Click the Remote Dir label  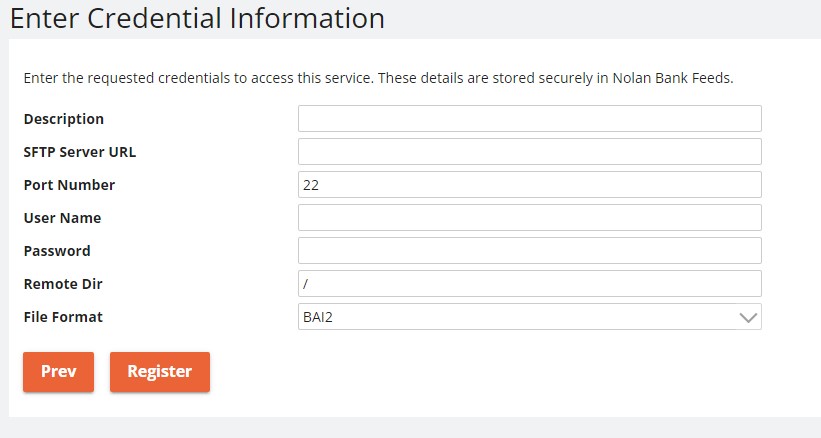pyautogui.click(x=63, y=284)
